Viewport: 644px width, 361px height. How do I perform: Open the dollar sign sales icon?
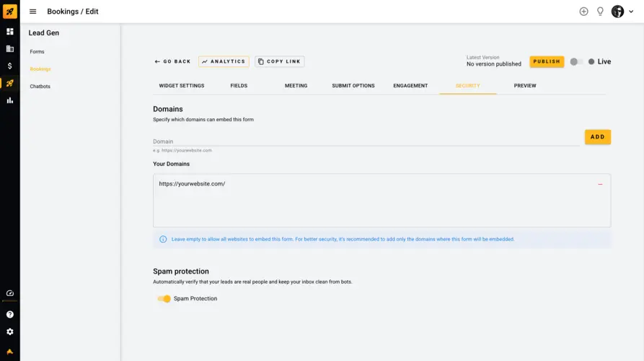(x=10, y=66)
